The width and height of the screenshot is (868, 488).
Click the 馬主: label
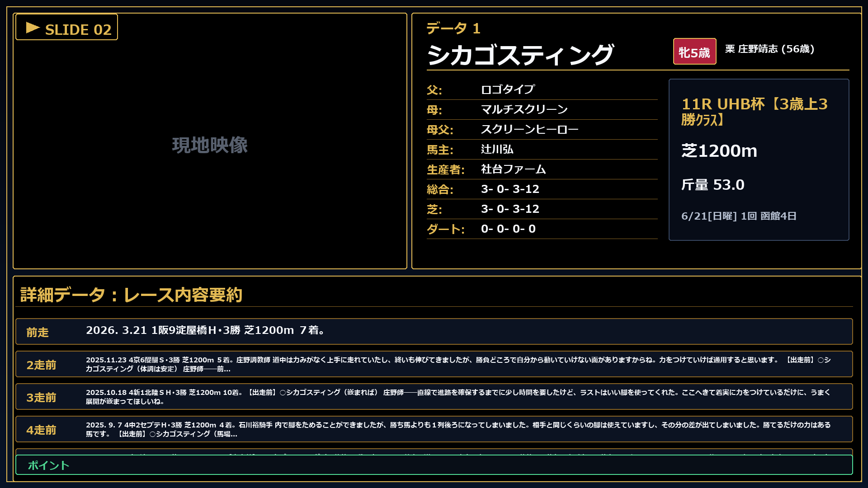coord(440,150)
